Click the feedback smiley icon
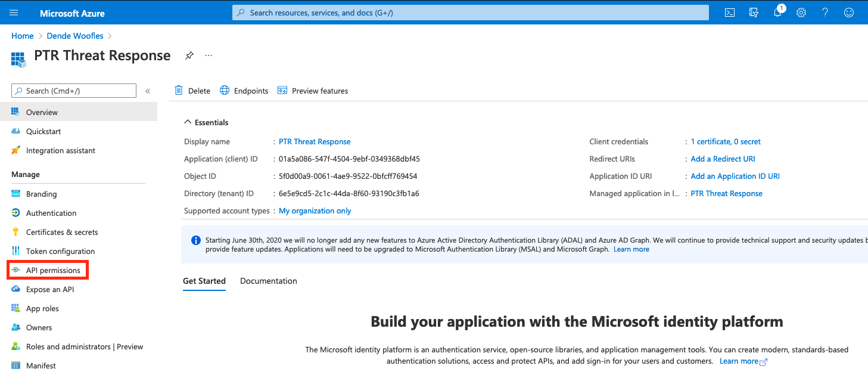This screenshot has width=868, height=375. click(x=849, y=13)
